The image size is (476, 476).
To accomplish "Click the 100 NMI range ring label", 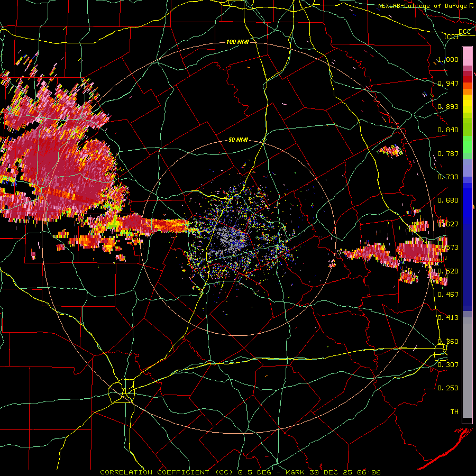I will (237, 42).
